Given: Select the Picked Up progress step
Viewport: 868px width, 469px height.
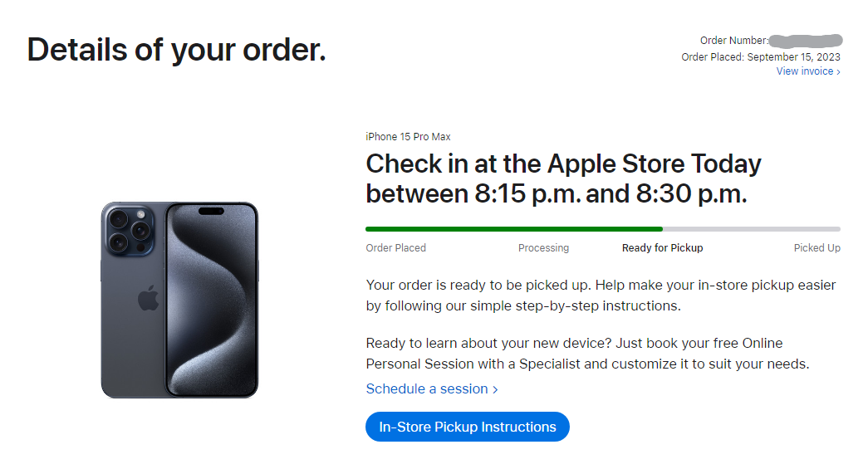Looking at the screenshot, I should (x=817, y=247).
